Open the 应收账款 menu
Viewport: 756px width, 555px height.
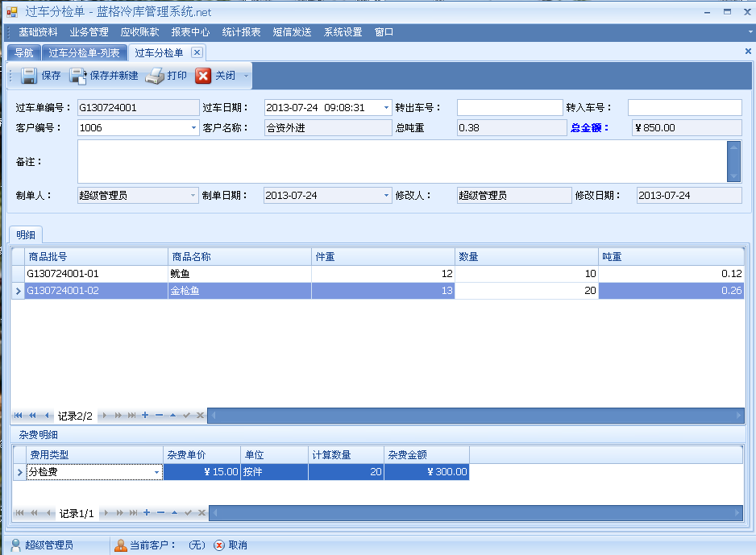pyautogui.click(x=139, y=31)
